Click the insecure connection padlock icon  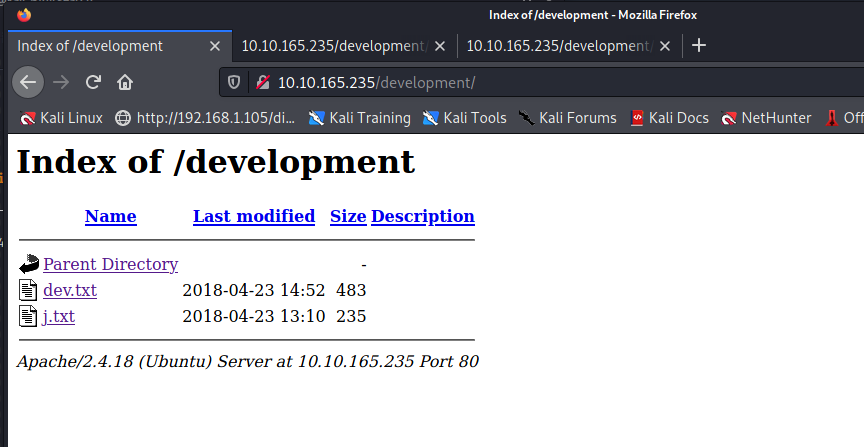coord(262,82)
